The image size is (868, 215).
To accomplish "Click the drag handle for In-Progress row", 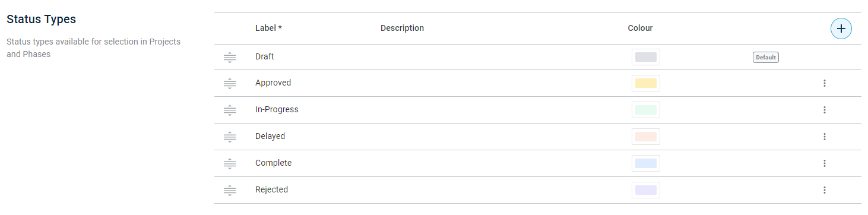I will (230, 110).
